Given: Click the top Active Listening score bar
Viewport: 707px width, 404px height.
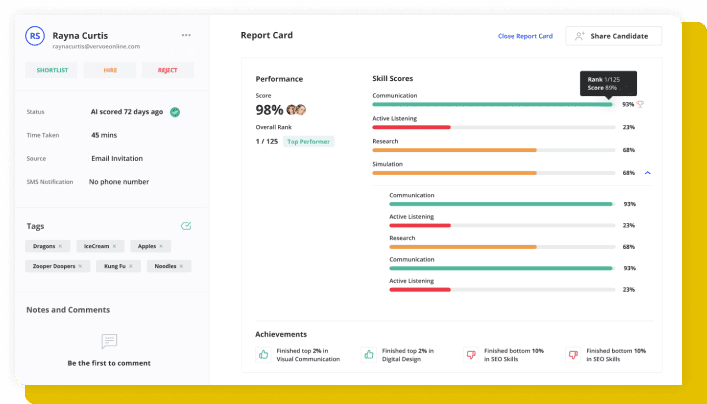Looking at the screenshot, I should [494, 128].
